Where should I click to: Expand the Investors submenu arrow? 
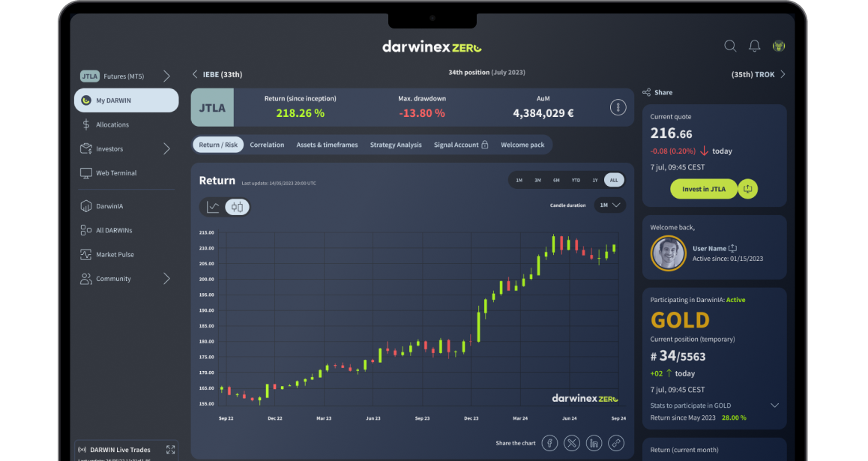166,149
